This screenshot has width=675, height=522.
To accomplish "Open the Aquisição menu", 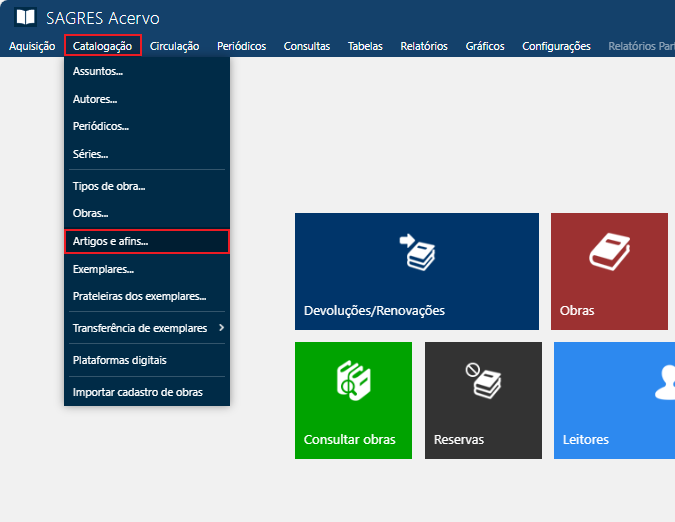I will point(31,46).
